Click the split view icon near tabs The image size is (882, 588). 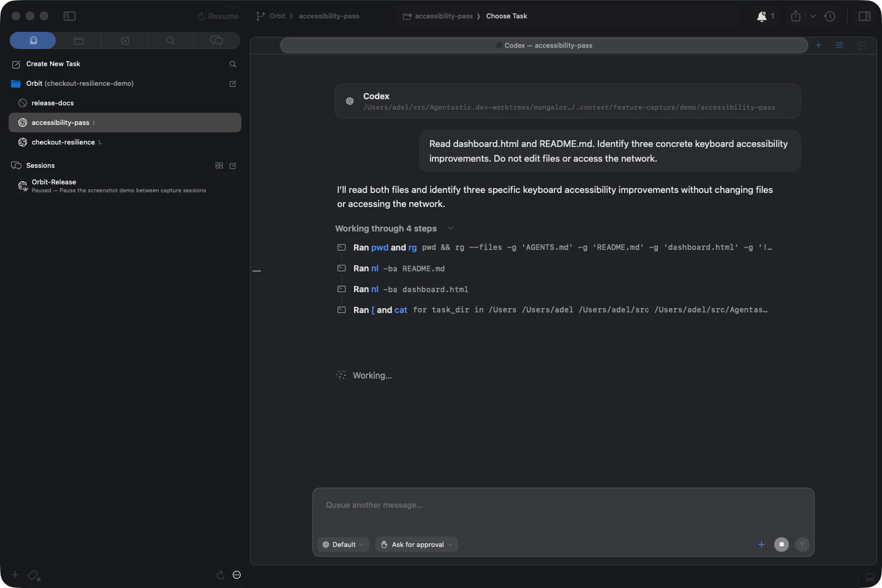[862, 45]
